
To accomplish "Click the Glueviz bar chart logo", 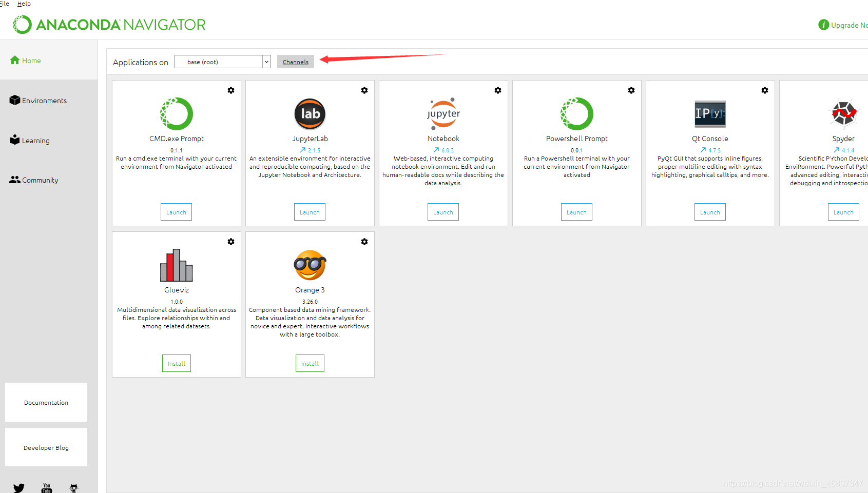I will point(177,265).
